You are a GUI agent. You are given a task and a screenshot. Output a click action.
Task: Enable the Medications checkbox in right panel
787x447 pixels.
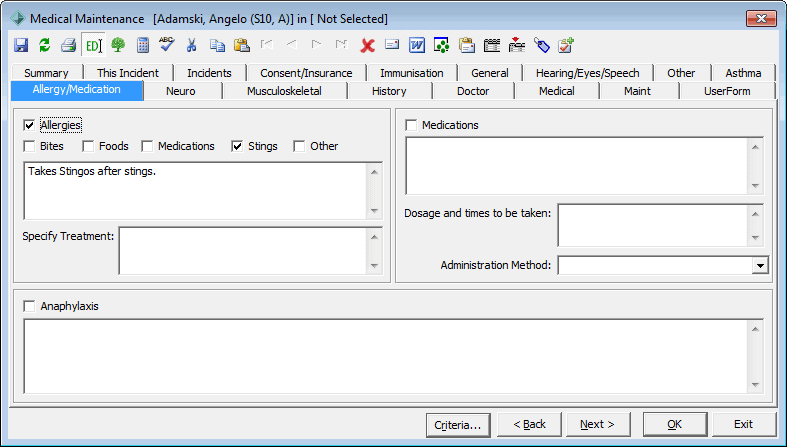click(x=411, y=125)
